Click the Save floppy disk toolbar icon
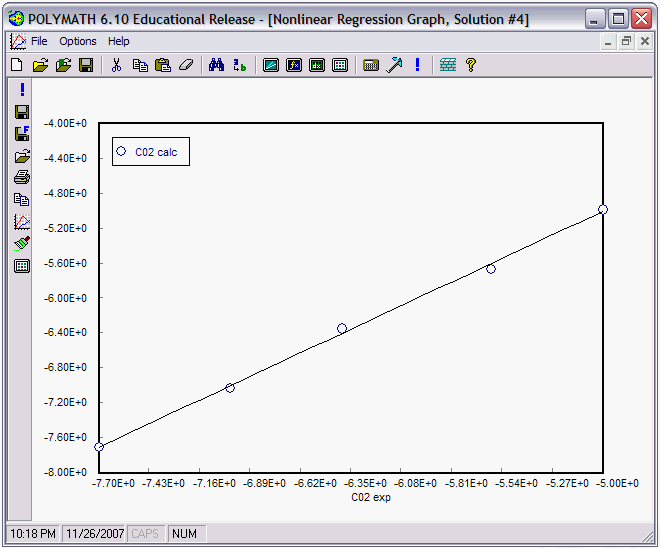Viewport: 660px width, 548px height. 86,65
